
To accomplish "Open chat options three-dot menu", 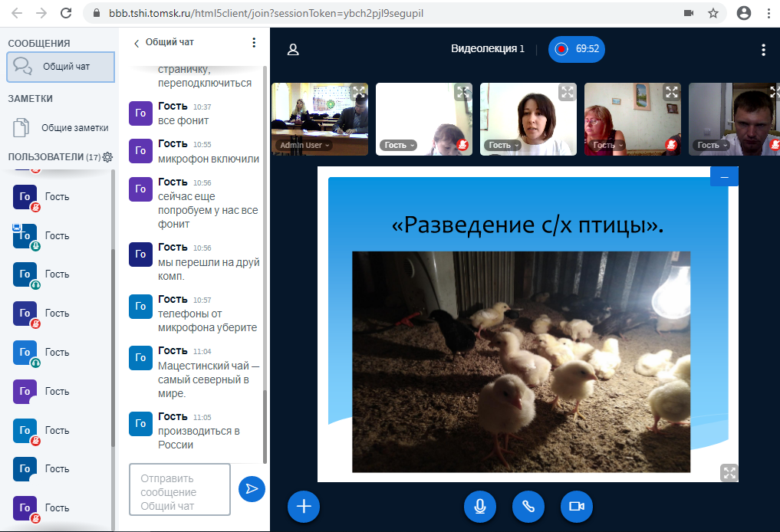I will pyautogui.click(x=255, y=43).
